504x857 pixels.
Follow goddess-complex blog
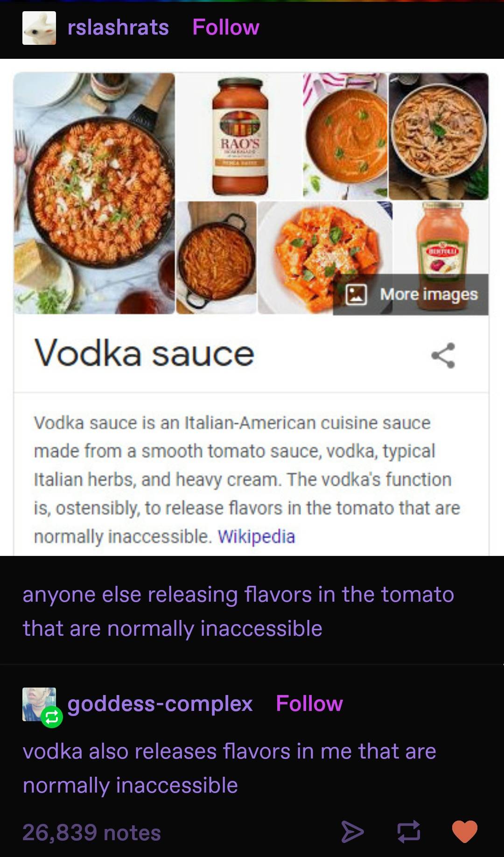point(309,703)
